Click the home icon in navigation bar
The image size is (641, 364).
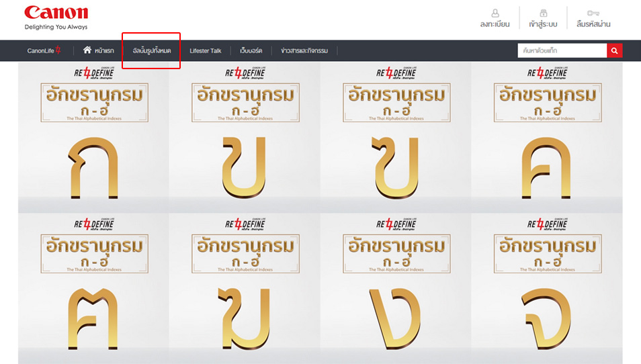point(87,50)
